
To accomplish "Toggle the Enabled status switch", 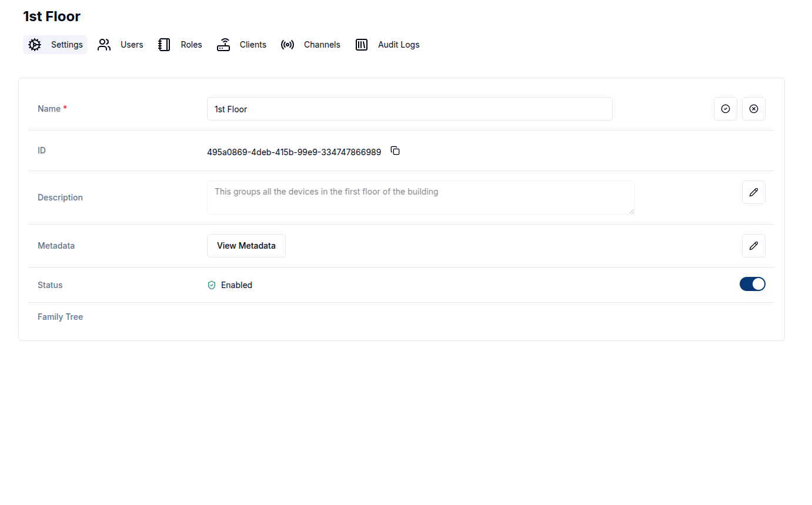I will point(753,284).
